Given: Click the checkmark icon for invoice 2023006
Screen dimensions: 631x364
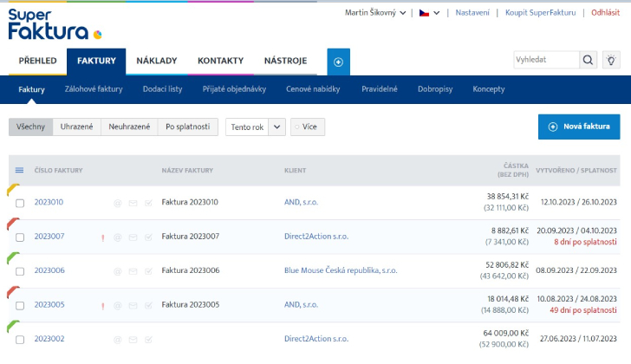Looking at the screenshot, I should (x=149, y=271).
